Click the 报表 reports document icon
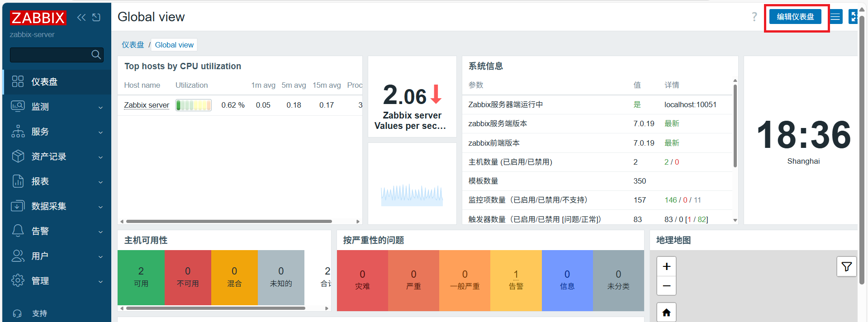Screen dimensions: 868x322 [18, 181]
